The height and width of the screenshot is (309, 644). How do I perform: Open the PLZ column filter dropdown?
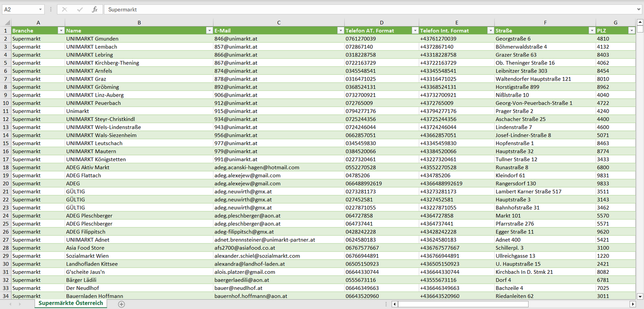click(x=631, y=31)
